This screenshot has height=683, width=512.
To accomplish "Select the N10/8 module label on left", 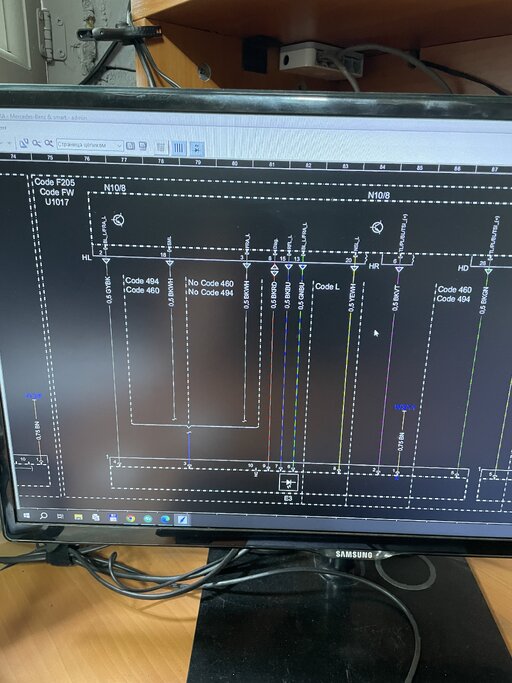I will click(x=115, y=188).
